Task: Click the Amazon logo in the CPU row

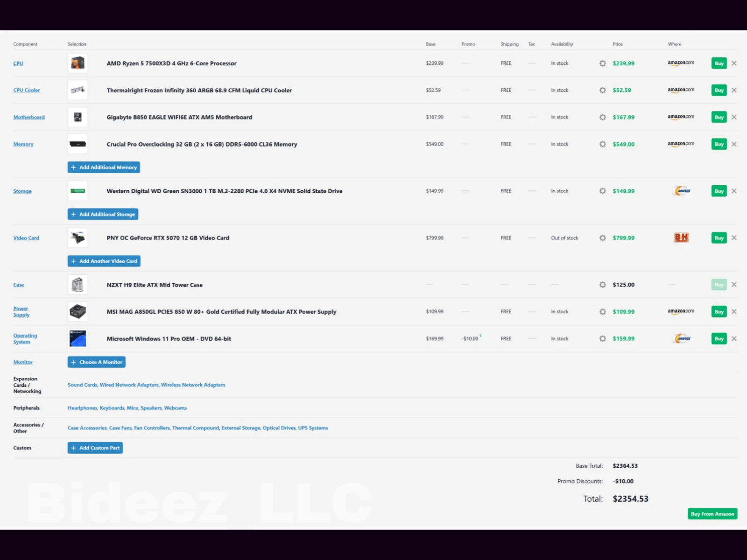Action: pyautogui.click(x=681, y=63)
